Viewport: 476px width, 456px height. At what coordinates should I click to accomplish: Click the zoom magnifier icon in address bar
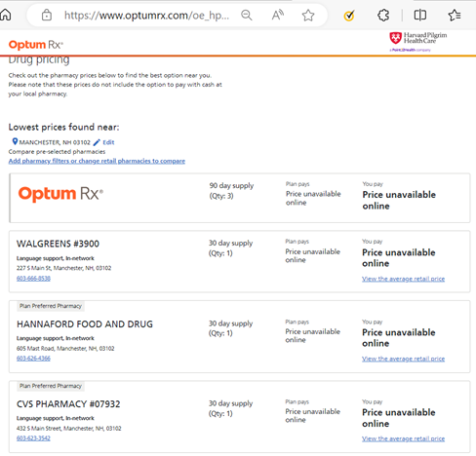247,15
